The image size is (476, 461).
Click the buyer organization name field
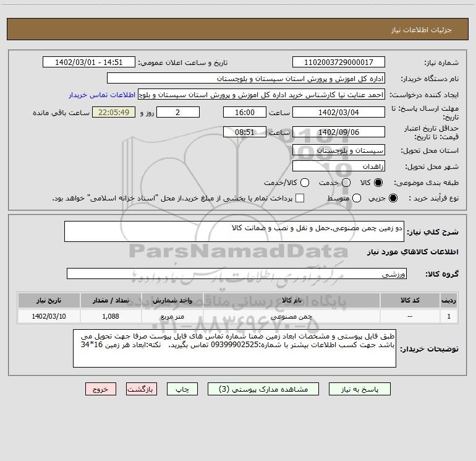tap(246, 79)
